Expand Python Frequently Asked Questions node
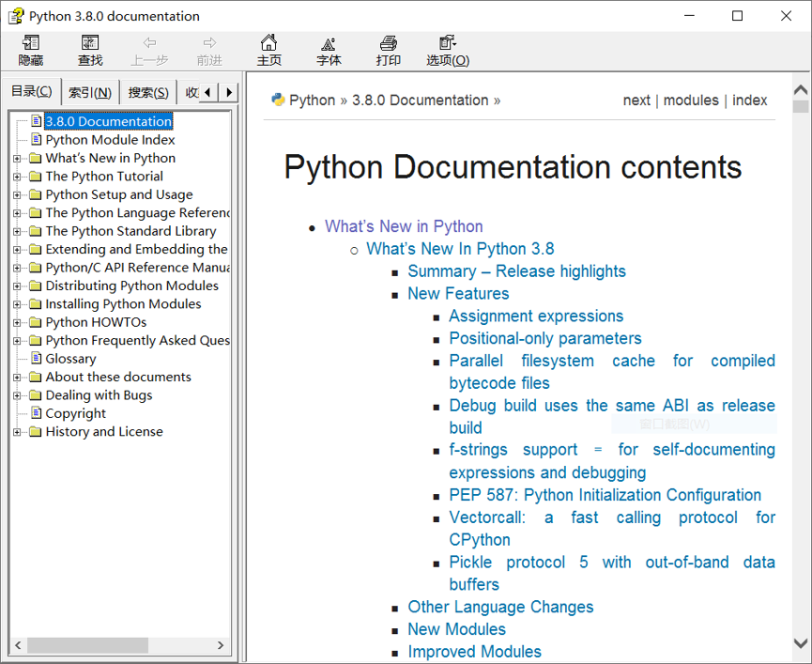The width and height of the screenshot is (812, 664). pos(17,341)
